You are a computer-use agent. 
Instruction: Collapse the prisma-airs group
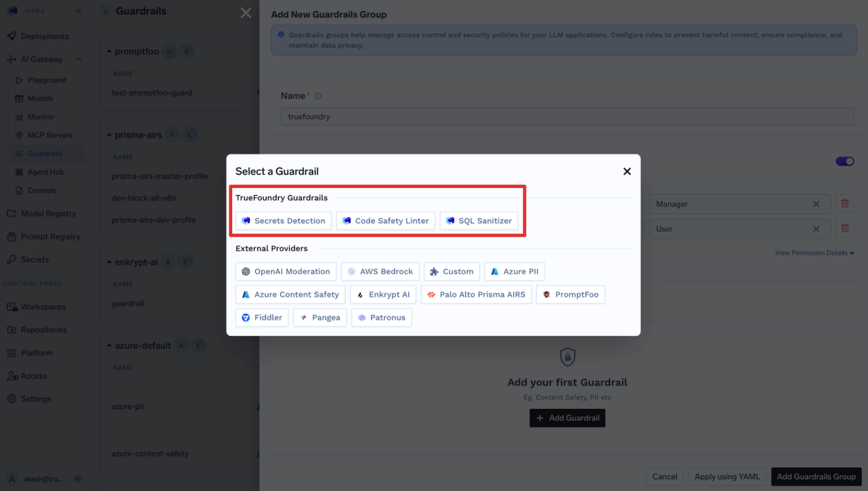109,135
